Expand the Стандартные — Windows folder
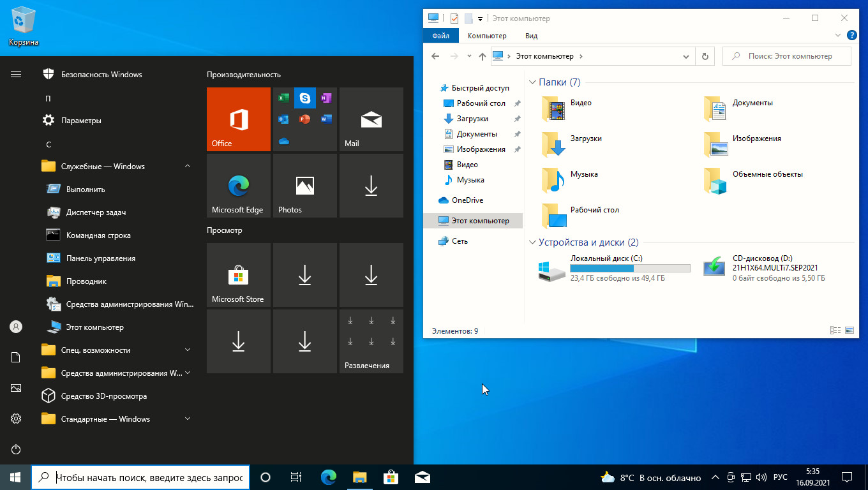868x490 pixels. 188,419
